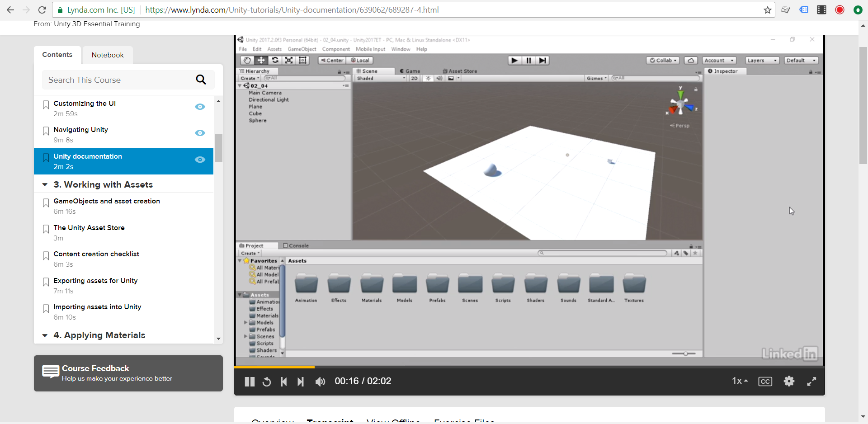Switch to the Contents tab
The image size is (868, 424).
(x=57, y=55)
